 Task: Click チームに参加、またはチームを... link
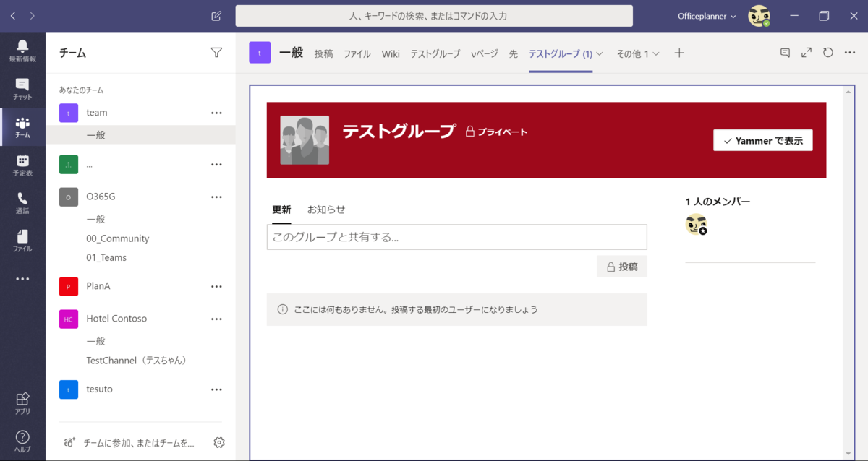(x=138, y=443)
